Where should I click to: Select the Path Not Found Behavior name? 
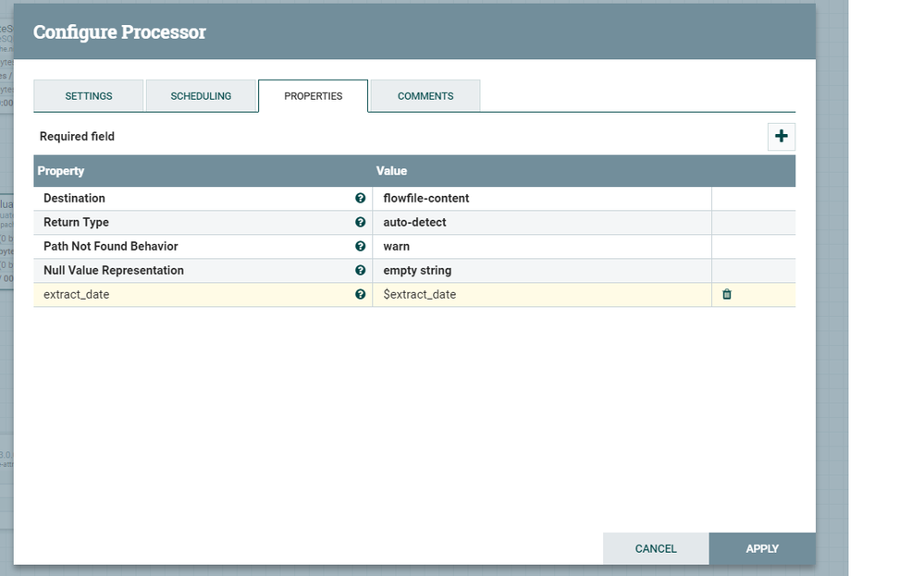pyautogui.click(x=111, y=246)
